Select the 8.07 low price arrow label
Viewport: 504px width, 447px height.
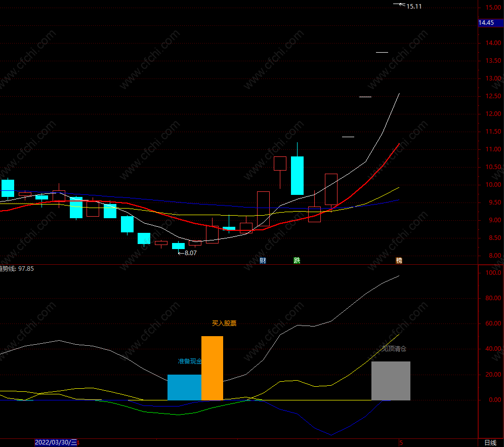[x=187, y=253]
